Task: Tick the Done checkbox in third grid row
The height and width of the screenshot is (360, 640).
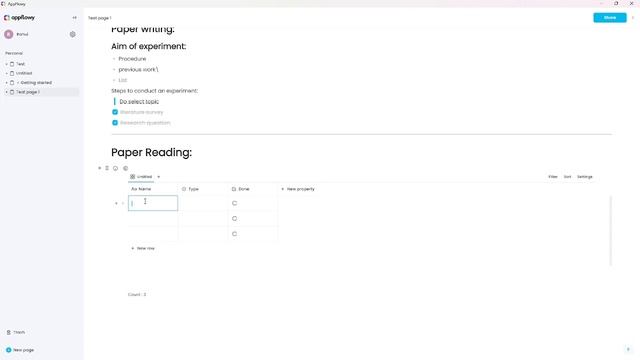Action: pos(234,234)
